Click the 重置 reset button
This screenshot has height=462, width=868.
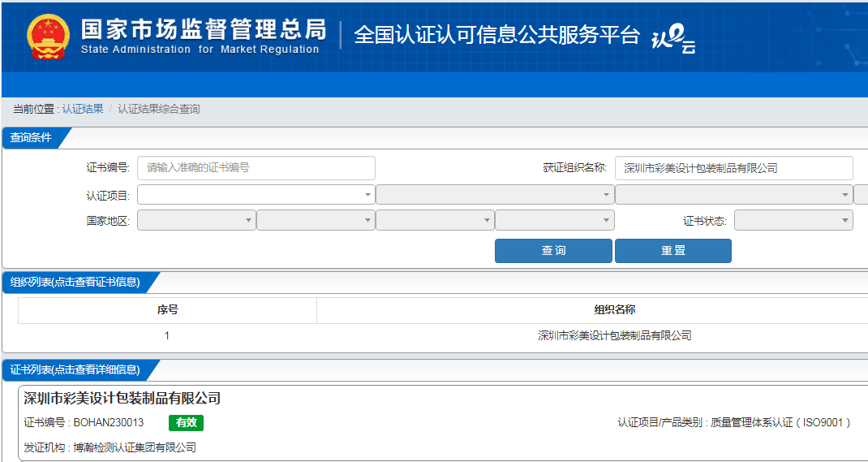coord(673,250)
